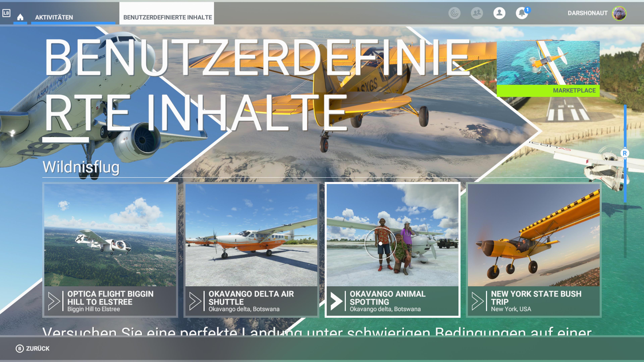Click the "New York, USA" subtitle
The width and height of the screenshot is (644, 362).
click(511, 309)
